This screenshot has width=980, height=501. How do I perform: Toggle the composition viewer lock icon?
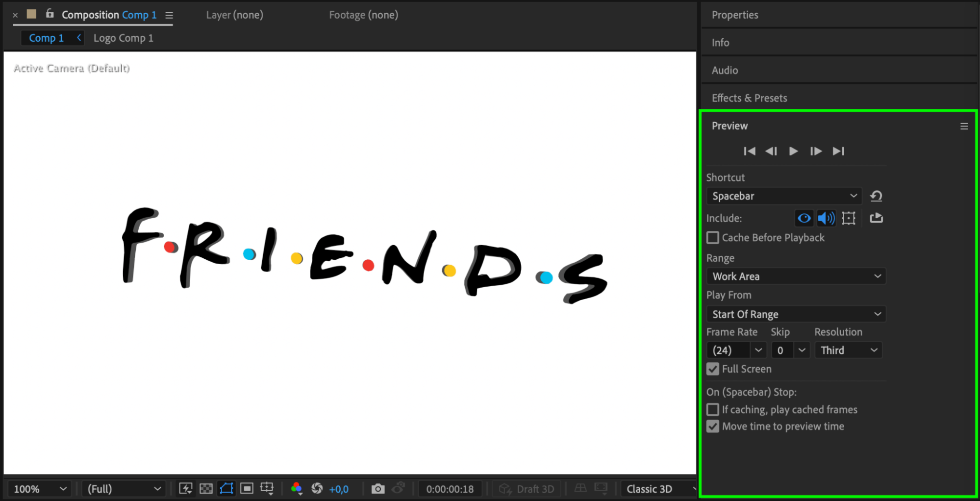pyautogui.click(x=50, y=14)
